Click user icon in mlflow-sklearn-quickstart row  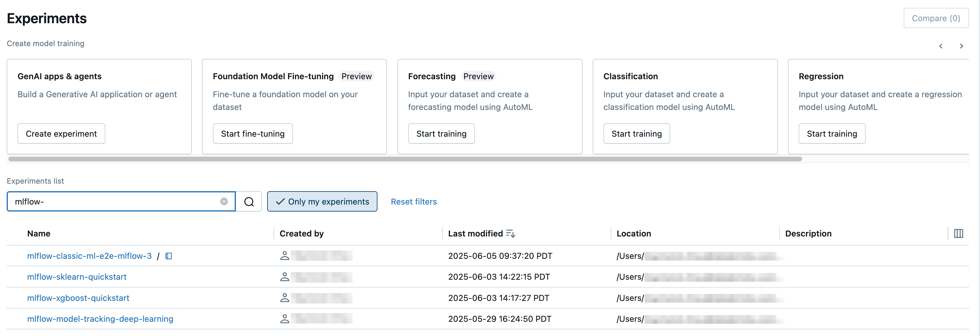click(285, 277)
